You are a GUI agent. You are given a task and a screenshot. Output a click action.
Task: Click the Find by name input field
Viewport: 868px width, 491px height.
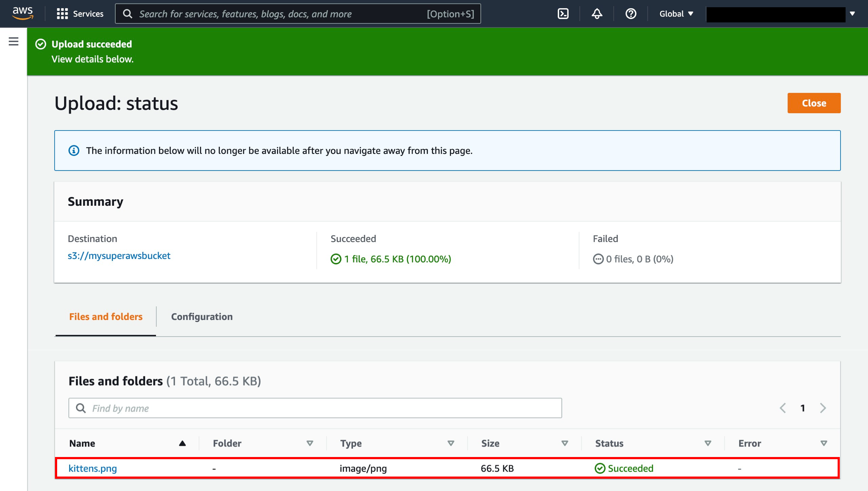[x=315, y=408]
